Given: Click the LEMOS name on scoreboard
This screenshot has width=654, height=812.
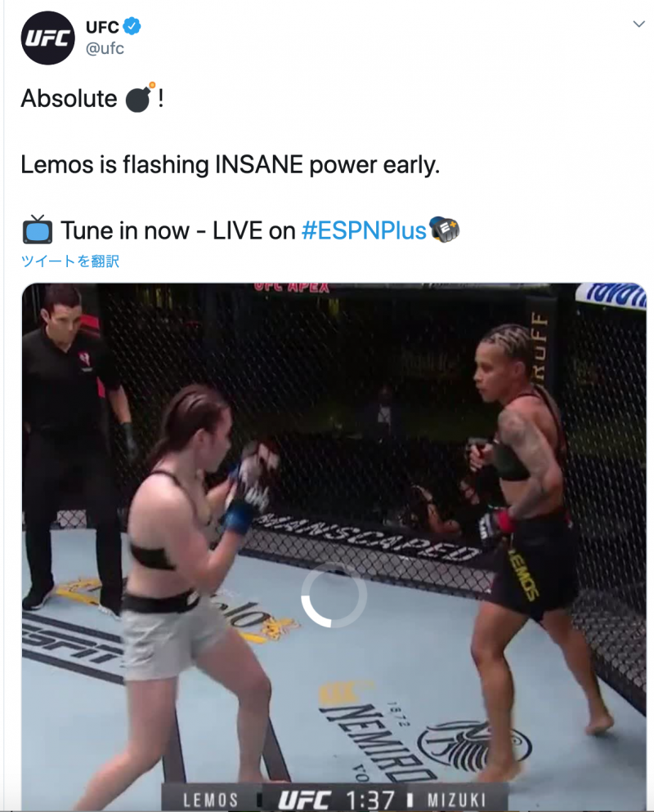Looking at the screenshot, I should [x=210, y=801].
